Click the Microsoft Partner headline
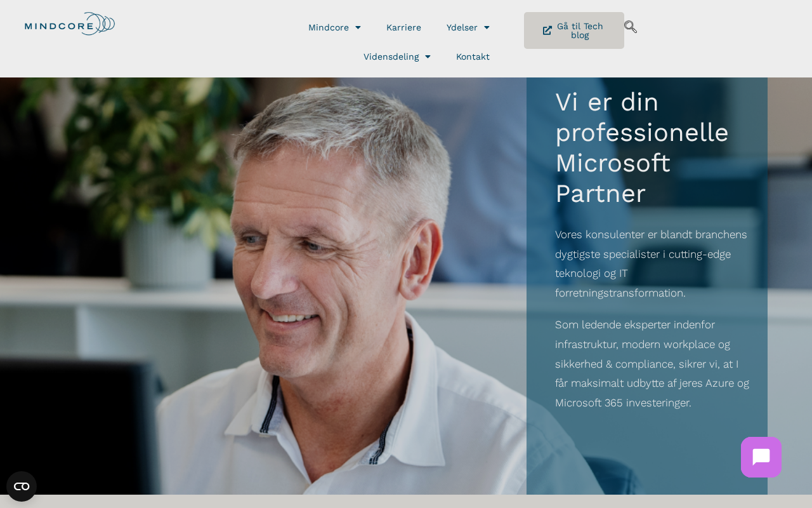 coord(642,148)
